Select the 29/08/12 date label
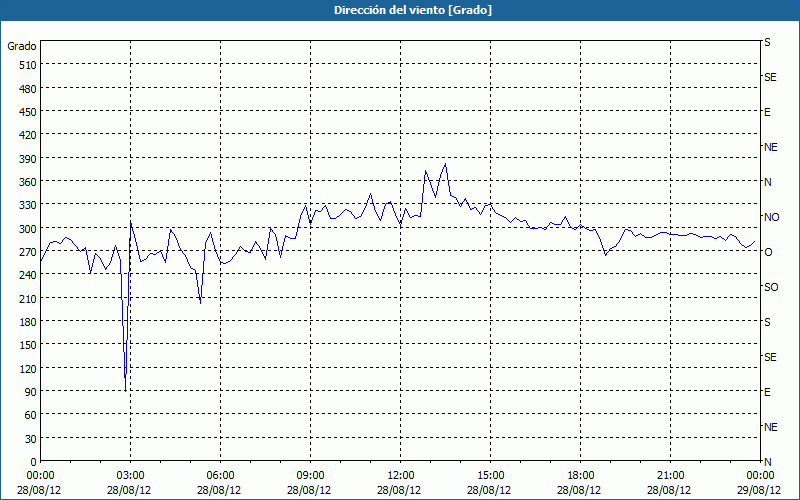Viewport: 800px width, 500px height. click(x=760, y=490)
